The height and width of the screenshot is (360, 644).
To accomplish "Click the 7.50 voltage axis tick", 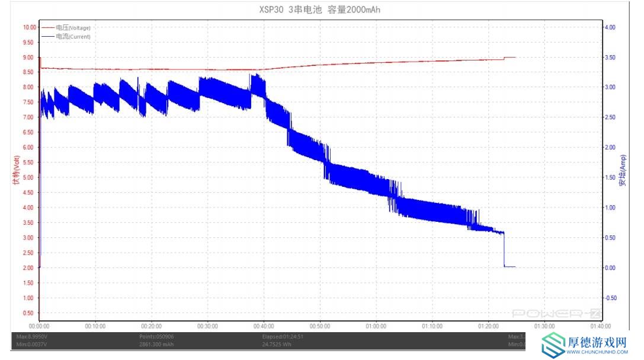I will [x=28, y=103].
